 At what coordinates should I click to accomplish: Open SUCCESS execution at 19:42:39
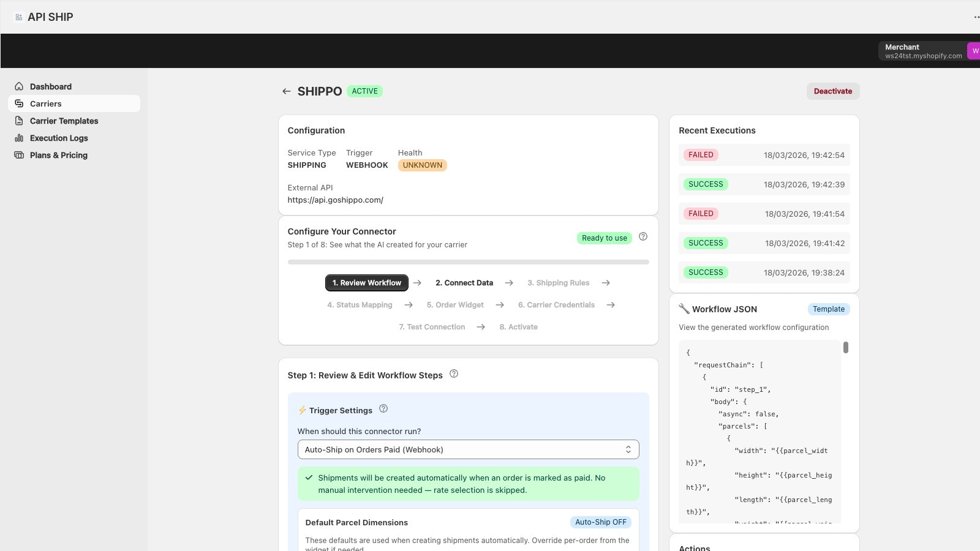click(764, 184)
